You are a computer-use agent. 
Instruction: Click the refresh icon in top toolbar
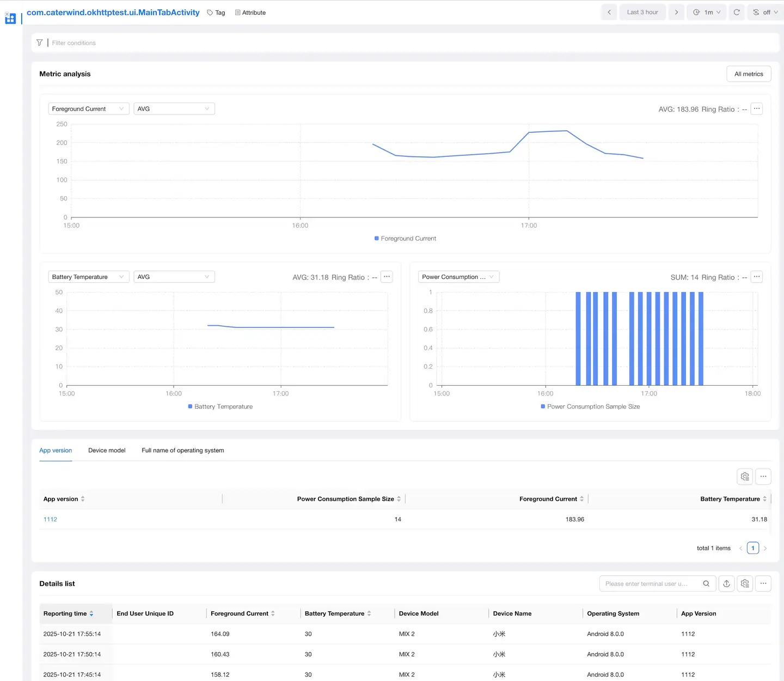click(736, 12)
